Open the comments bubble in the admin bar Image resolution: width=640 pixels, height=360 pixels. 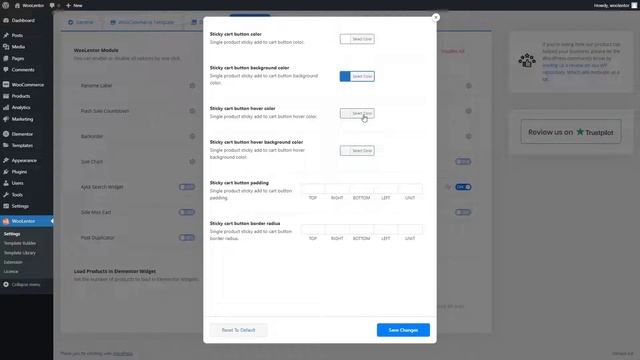pyautogui.click(x=52, y=5)
